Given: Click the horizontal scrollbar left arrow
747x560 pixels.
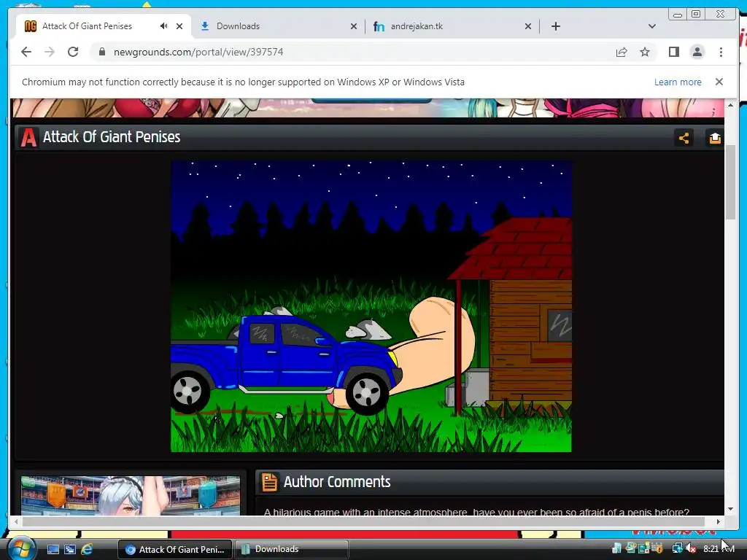Looking at the screenshot, I should (x=16, y=521).
